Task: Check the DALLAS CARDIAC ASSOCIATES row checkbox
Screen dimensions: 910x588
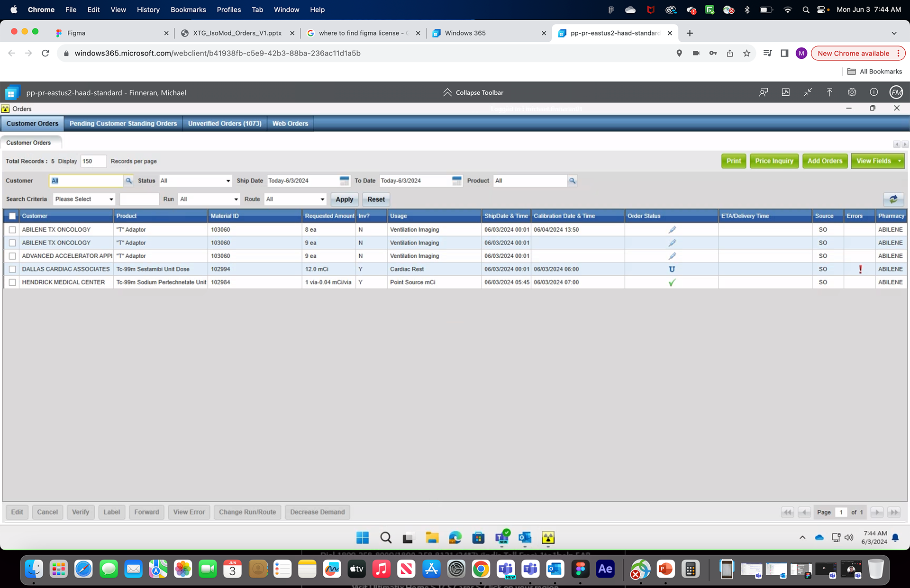Action: pos(12,269)
